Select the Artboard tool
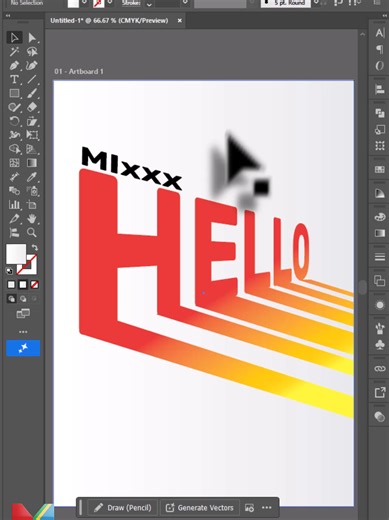Screen dimensions: 389x520 [32, 205]
